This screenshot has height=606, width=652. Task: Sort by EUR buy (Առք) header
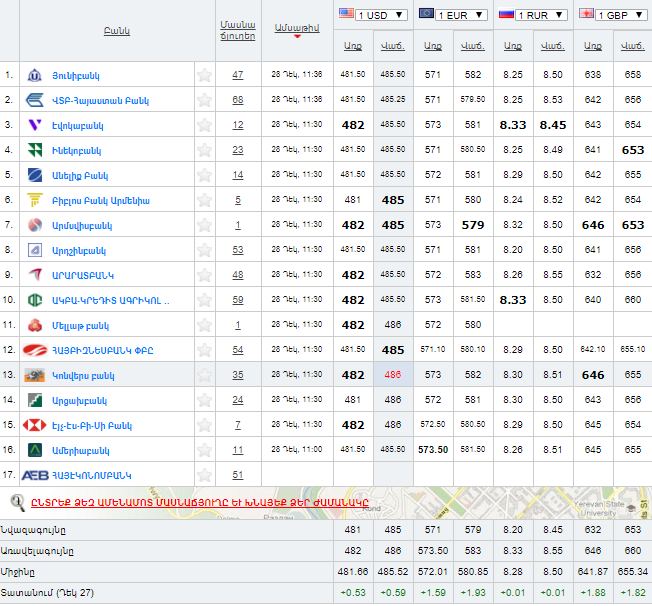(x=433, y=46)
